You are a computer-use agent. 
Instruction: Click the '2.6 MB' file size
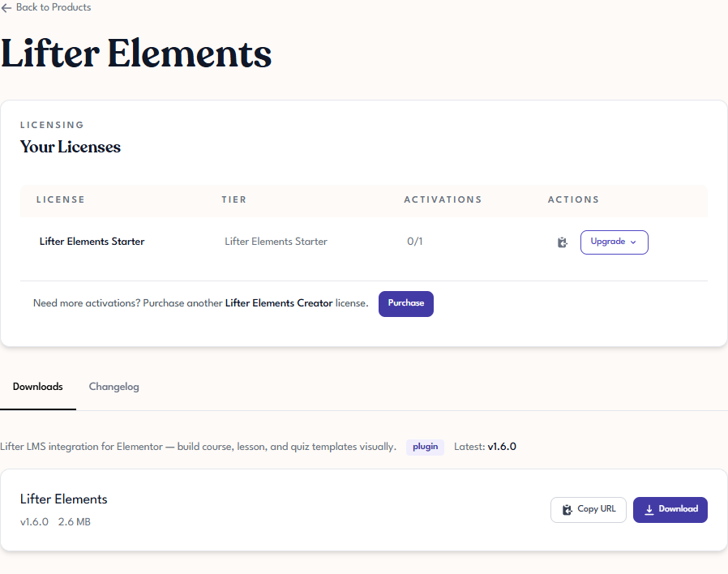click(x=75, y=522)
